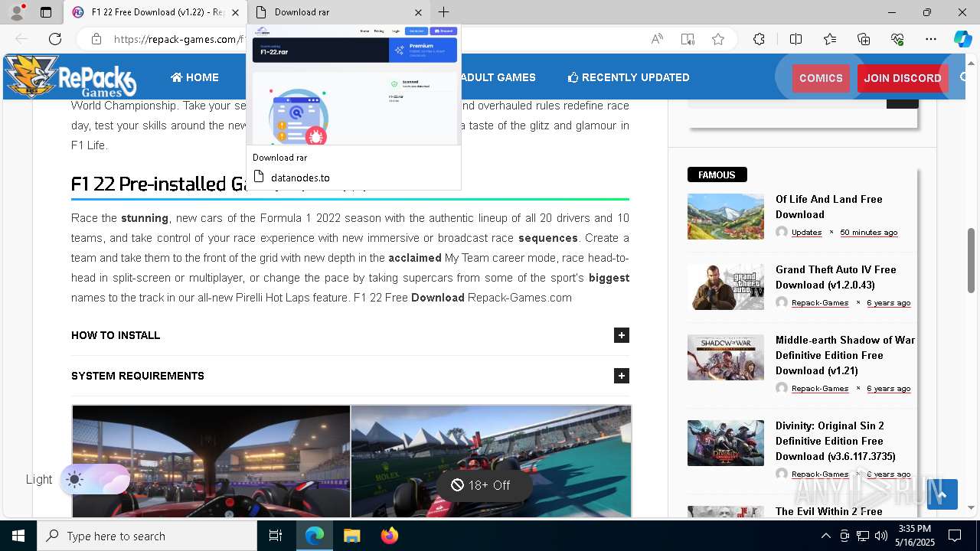Open the Edge profile icon

[16, 12]
